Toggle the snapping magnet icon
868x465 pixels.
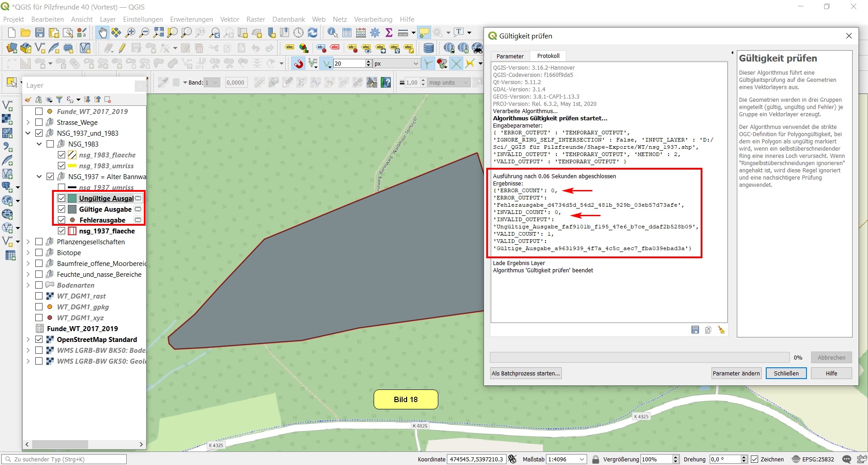pos(298,63)
